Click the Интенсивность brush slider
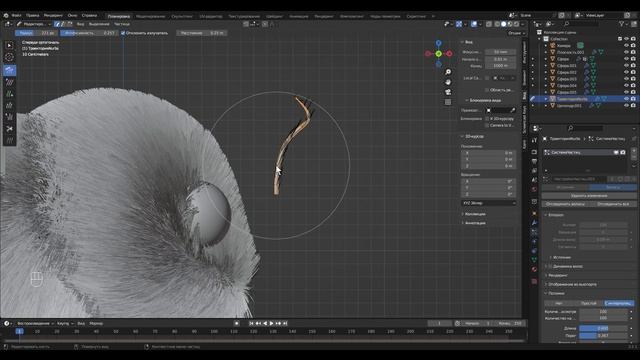The image size is (640, 360). click(x=89, y=33)
